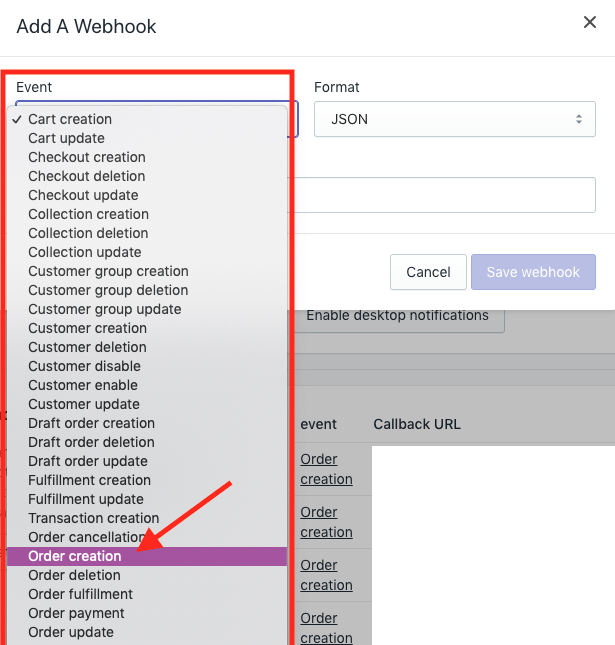Viewport: 615px width, 645px height.
Task: Pick Checkout creation in the event list
Action: coord(147,157)
